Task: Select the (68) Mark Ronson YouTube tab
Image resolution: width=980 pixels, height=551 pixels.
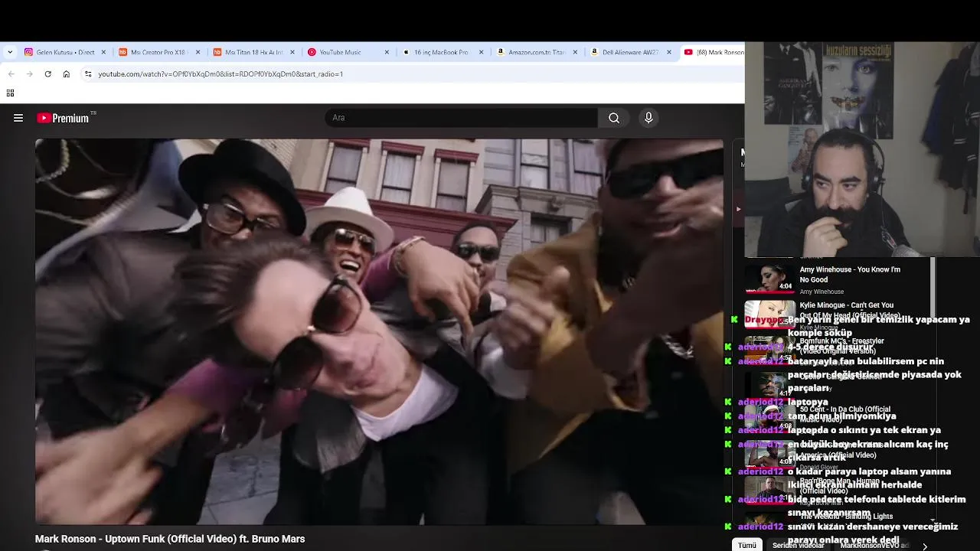Action: click(714, 52)
